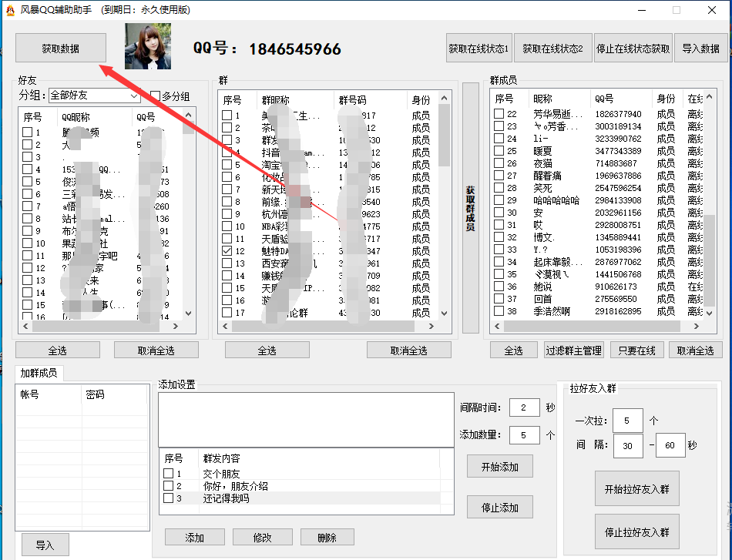Click the 一次拉 count field

point(627,421)
